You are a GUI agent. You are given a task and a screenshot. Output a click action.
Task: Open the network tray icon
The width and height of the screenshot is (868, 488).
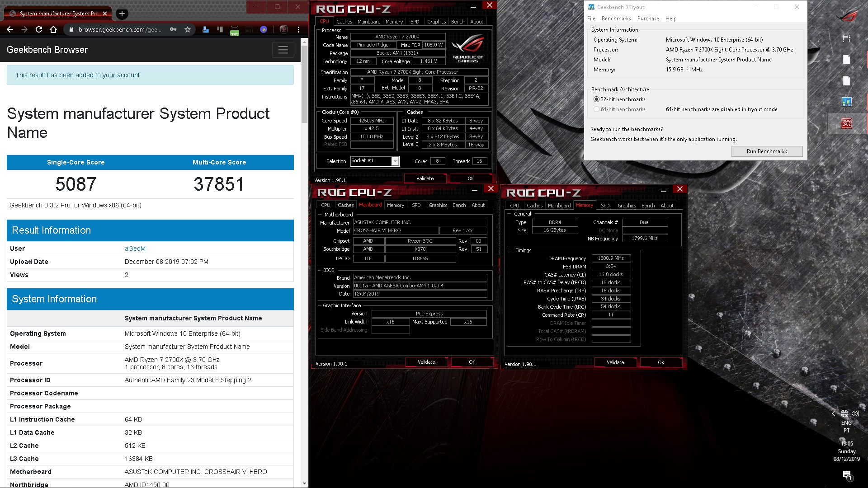(x=844, y=413)
